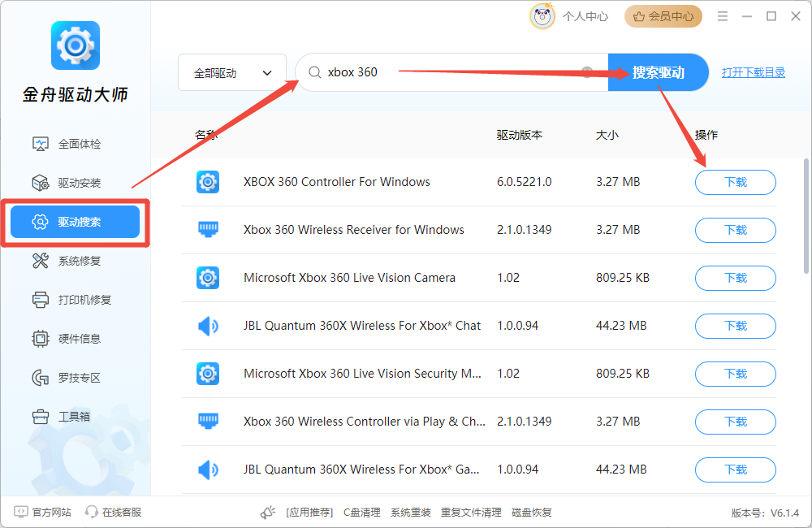Select 驱动搜索 in the sidebar
The image size is (812, 528).
[75, 222]
